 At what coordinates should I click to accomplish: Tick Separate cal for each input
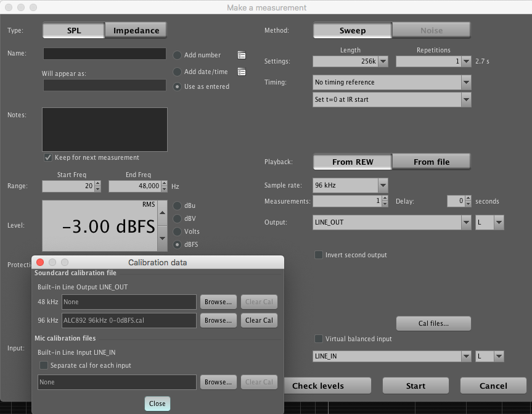[x=44, y=365]
